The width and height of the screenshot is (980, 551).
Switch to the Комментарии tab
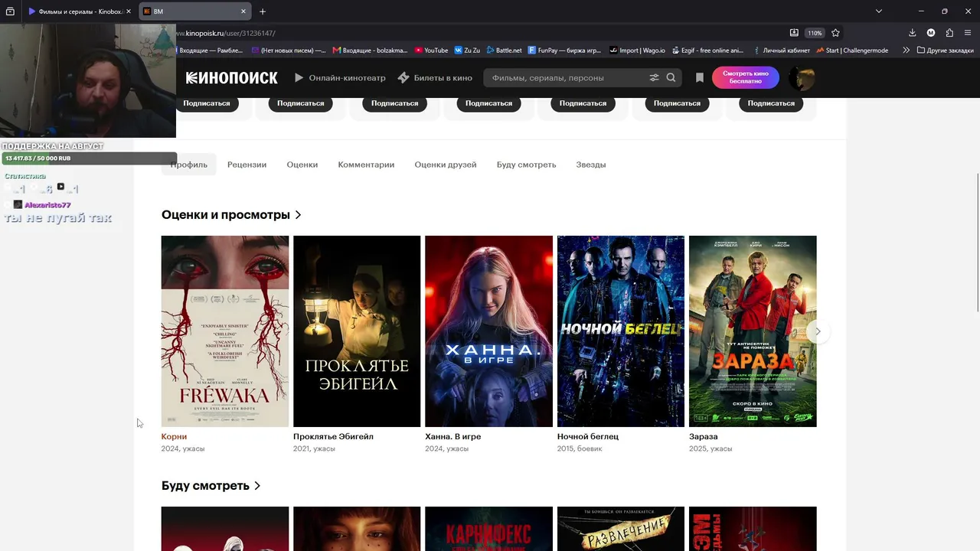[x=366, y=165]
